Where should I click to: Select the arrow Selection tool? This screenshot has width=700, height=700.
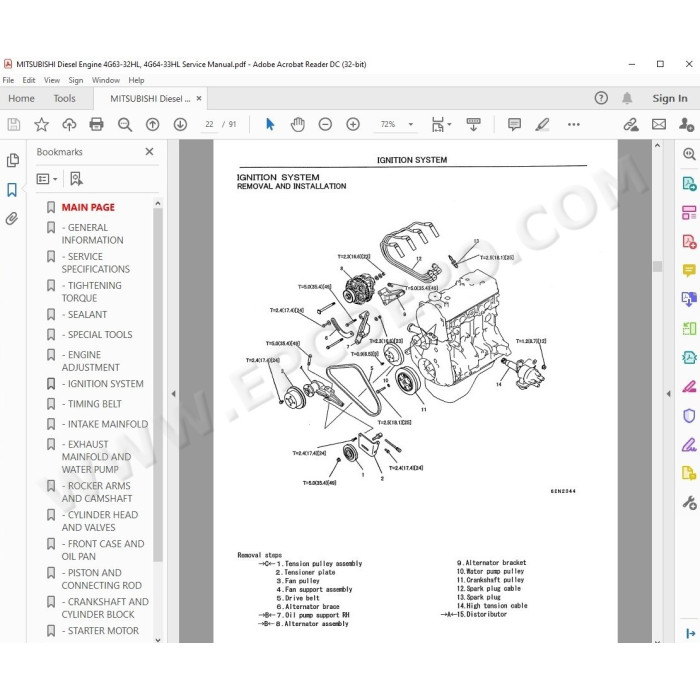coord(270,124)
